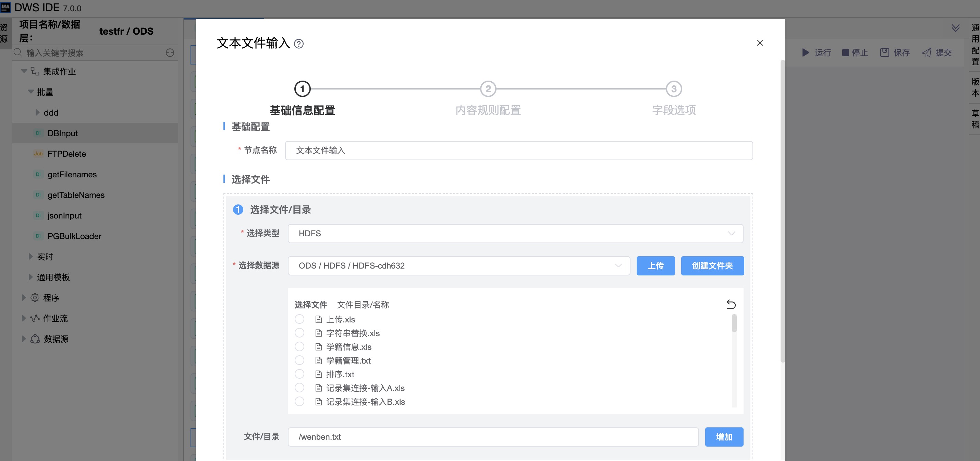Click the Run play icon
Screen dimensions: 980x461
click(x=805, y=52)
